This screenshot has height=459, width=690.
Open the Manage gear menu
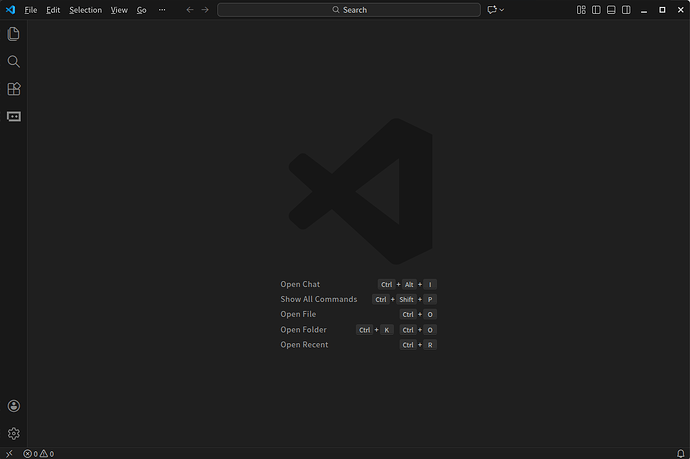pos(14,433)
